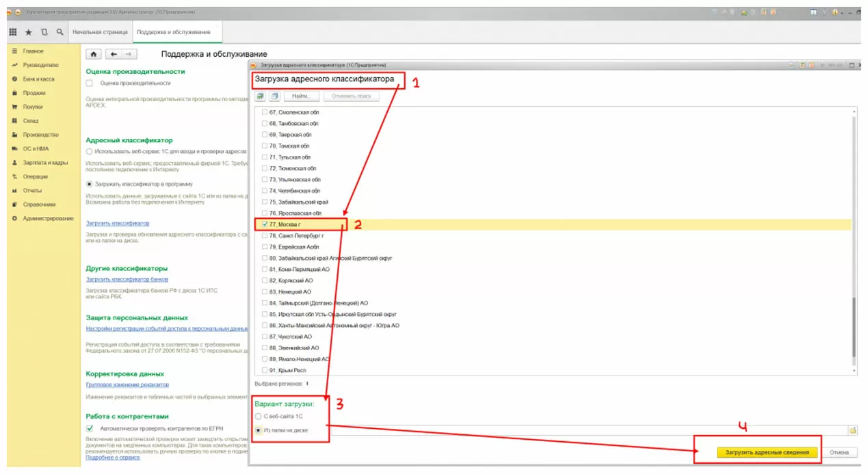Open Склад section icon in sidebar

(x=14, y=121)
